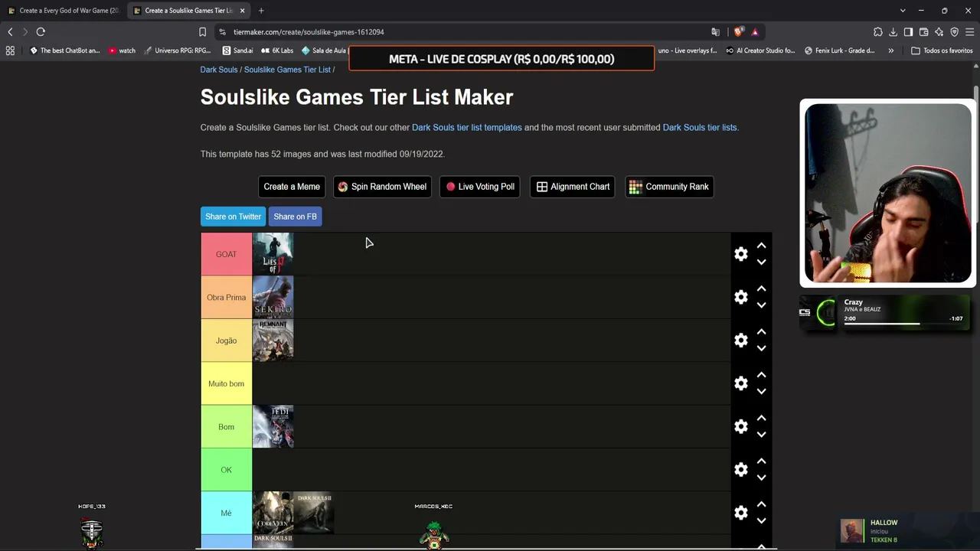Expand hidden bookmarks chevron
The height and width of the screenshot is (551, 980).
click(x=890, y=51)
